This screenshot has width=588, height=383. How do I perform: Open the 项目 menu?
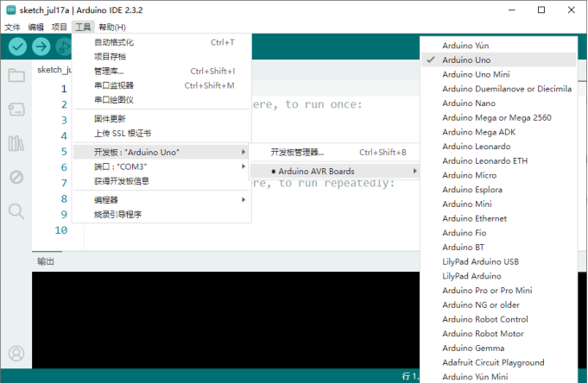[x=60, y=28]
